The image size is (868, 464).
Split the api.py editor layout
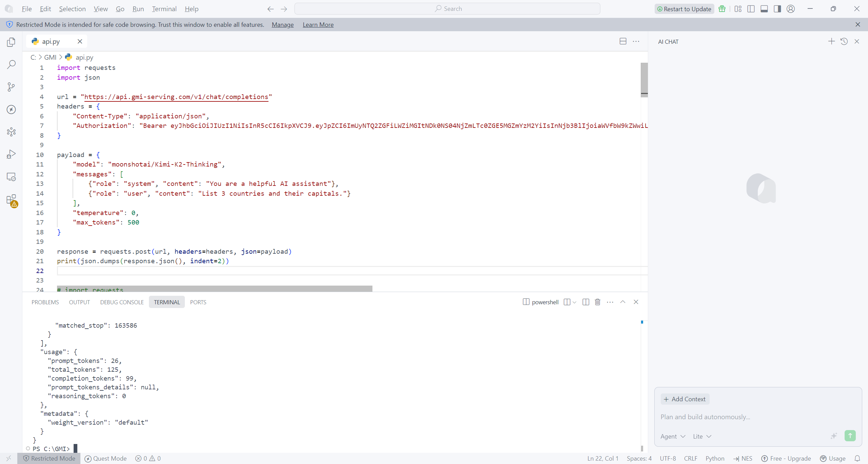(x=623, y=41)
